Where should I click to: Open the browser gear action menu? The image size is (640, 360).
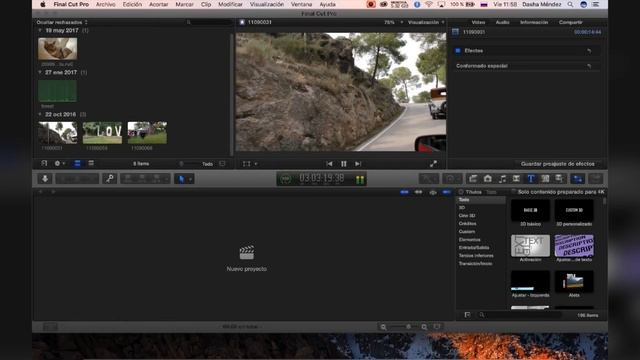tap(60, 163)
